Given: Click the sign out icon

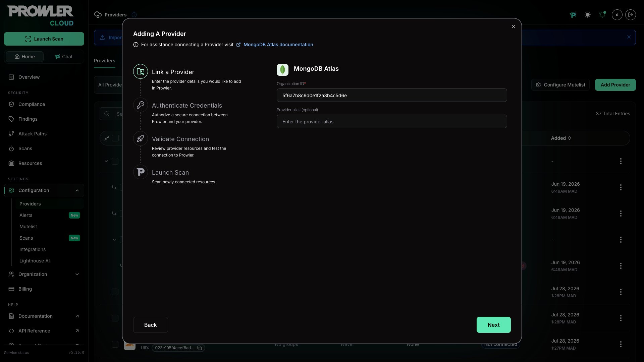Looking at the screenshot, I should tap(631, 15).
